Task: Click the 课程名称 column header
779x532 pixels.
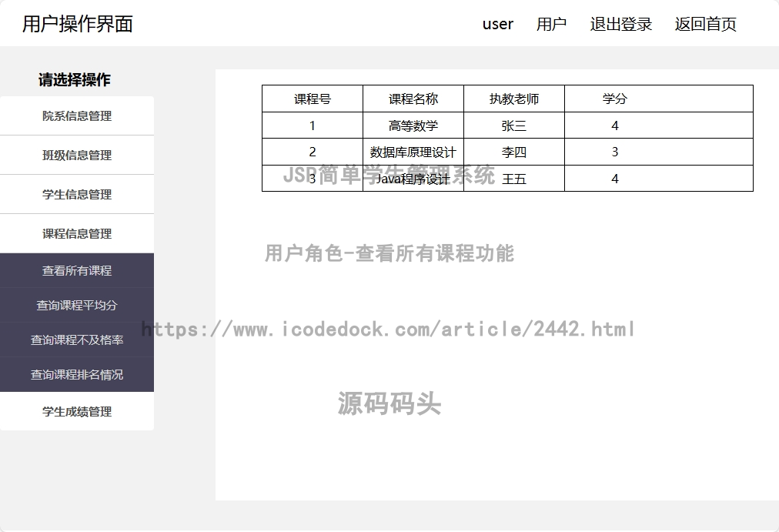Action: click(x=413, y=99)
